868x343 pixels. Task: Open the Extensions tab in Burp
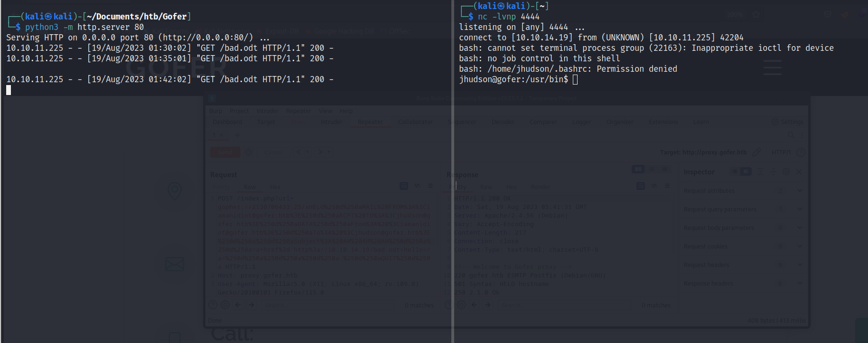click(x=663, y=122)
